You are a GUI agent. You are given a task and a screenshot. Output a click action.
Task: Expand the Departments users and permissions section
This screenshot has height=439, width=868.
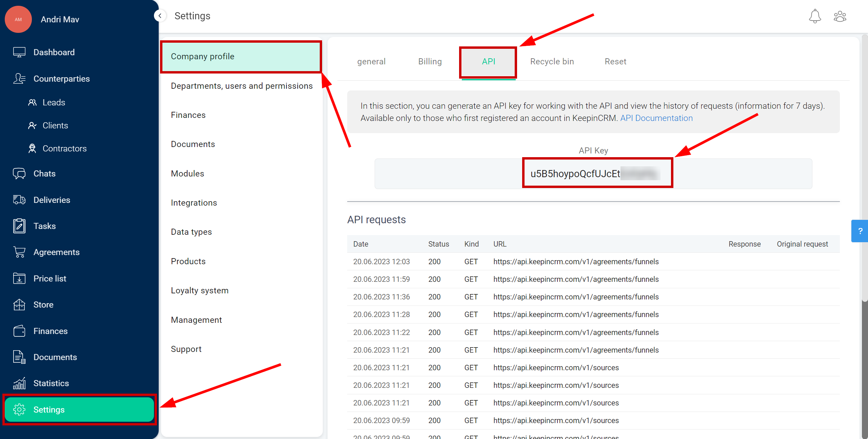[x=242, y=86]
